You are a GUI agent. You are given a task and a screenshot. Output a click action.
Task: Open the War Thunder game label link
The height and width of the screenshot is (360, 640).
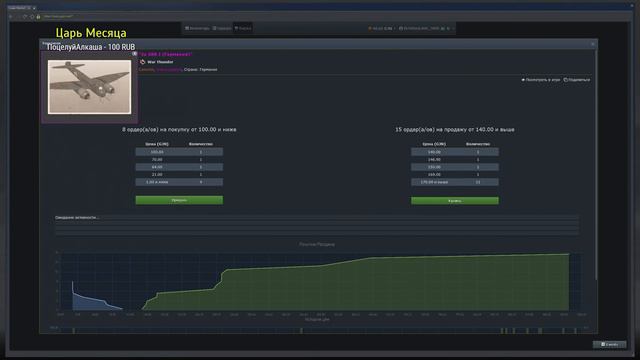click(160, 62)
